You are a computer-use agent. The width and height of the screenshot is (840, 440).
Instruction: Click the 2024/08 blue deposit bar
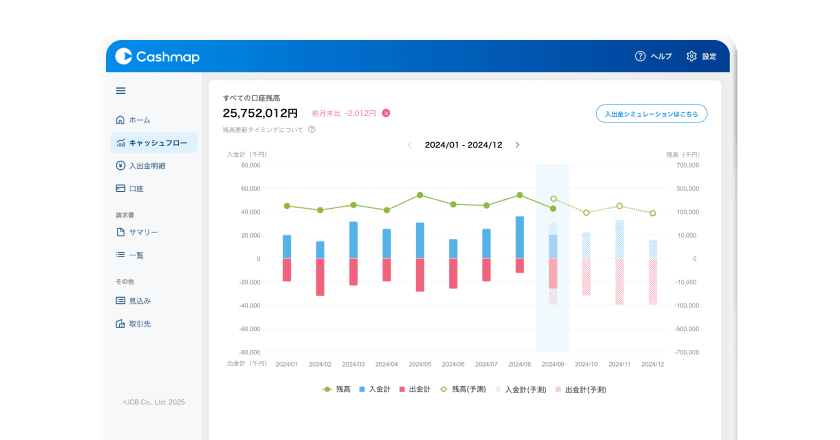[520, 237]
